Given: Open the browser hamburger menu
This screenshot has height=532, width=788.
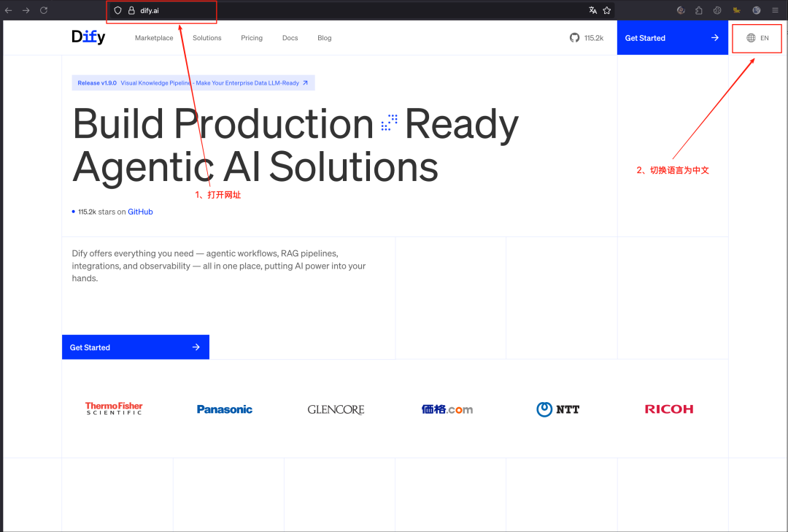Looking at the screenshot, I should (x=776, y=10).
